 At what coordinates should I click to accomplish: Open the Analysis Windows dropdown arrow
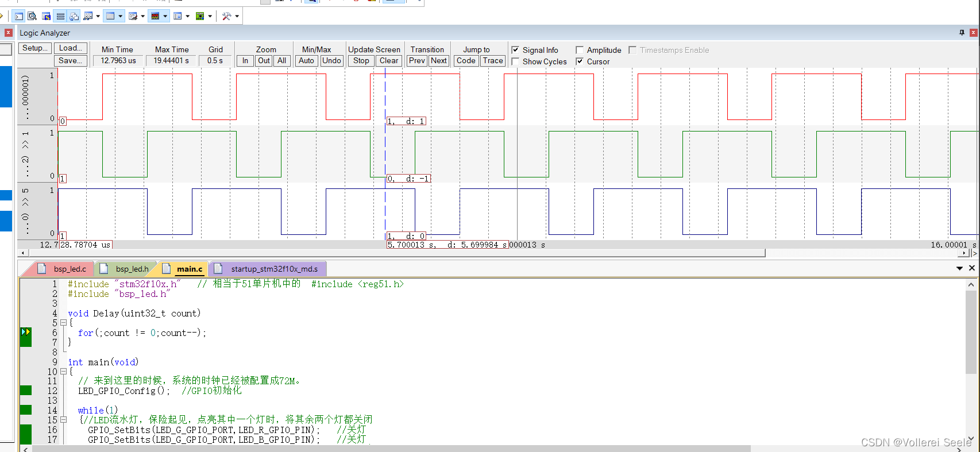165,16
